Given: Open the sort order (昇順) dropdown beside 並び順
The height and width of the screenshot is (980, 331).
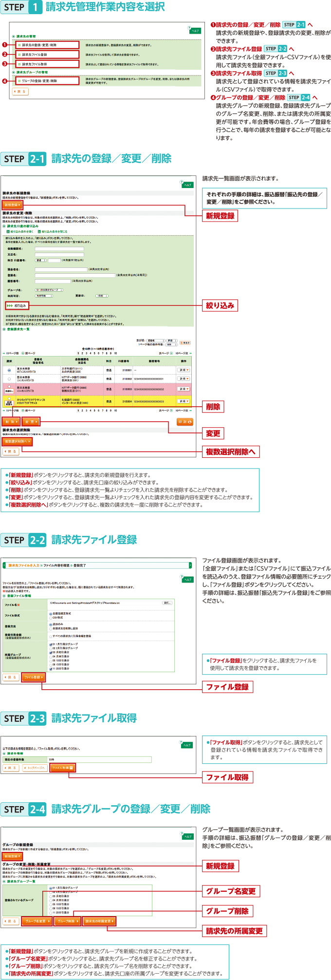Looking at the screenshot, I should 172,340.
